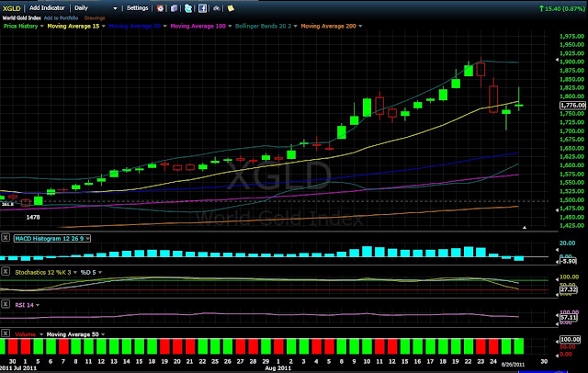This screenshot has height=373, width=588.
Task: Select the Moving Average 50 label
Action: point(135,26)
